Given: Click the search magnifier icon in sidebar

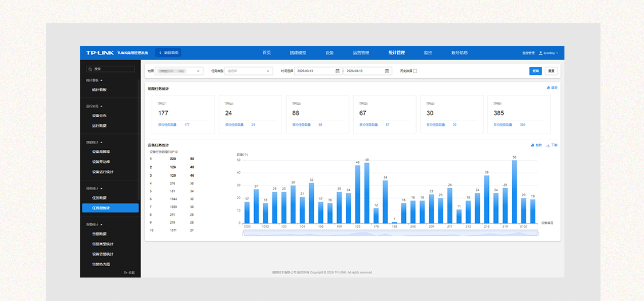Looking at the screenshot, I should click(90, 69).
